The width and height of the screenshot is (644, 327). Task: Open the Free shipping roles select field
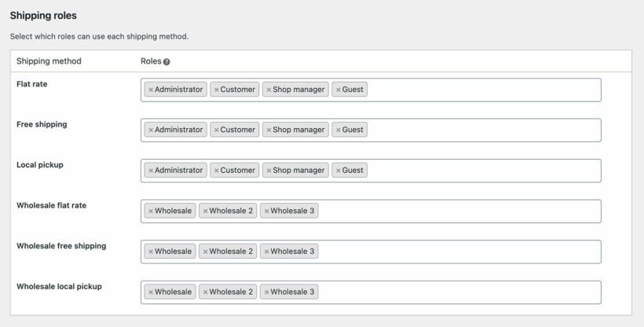479,130
